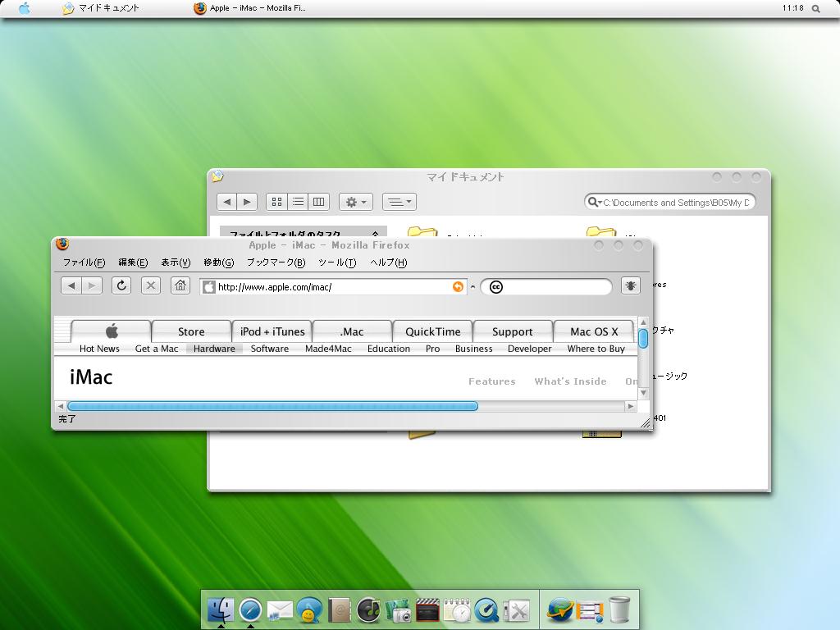Go back in My Documents window
Image resolution: width=840 pixels, height=630 pixels.
tap(227, 202)
